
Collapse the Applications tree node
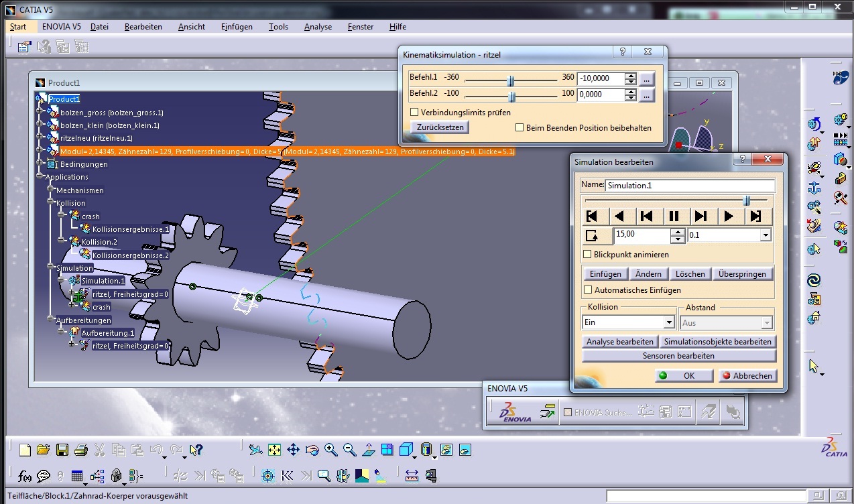pyautogui.click(x=40, y=177)
